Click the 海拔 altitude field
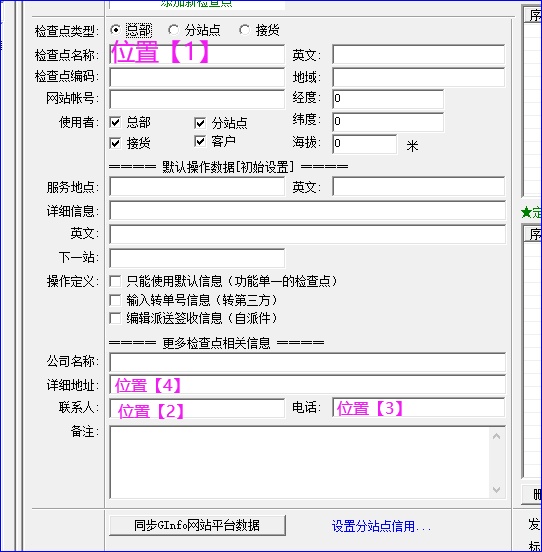 [x=364, y=144]
